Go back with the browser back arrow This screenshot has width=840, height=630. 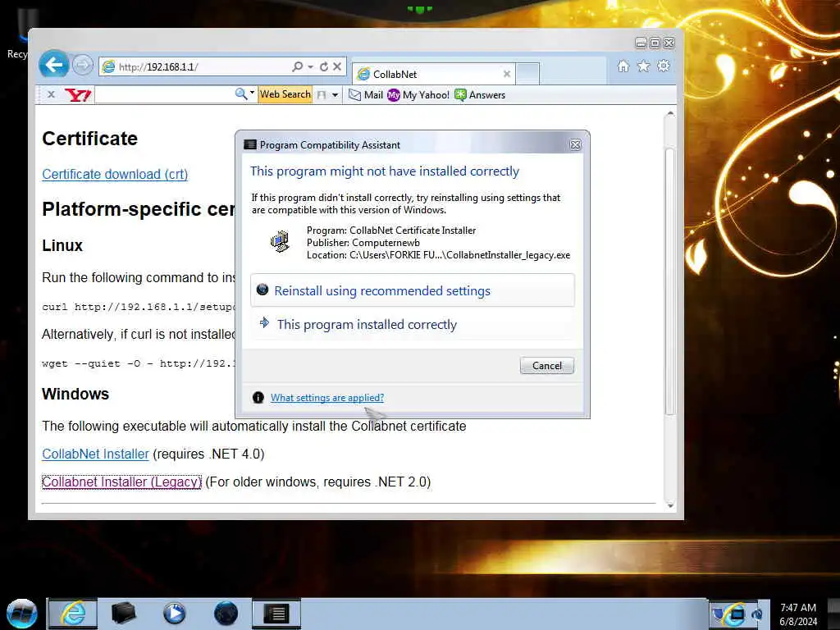pos(53,65)
